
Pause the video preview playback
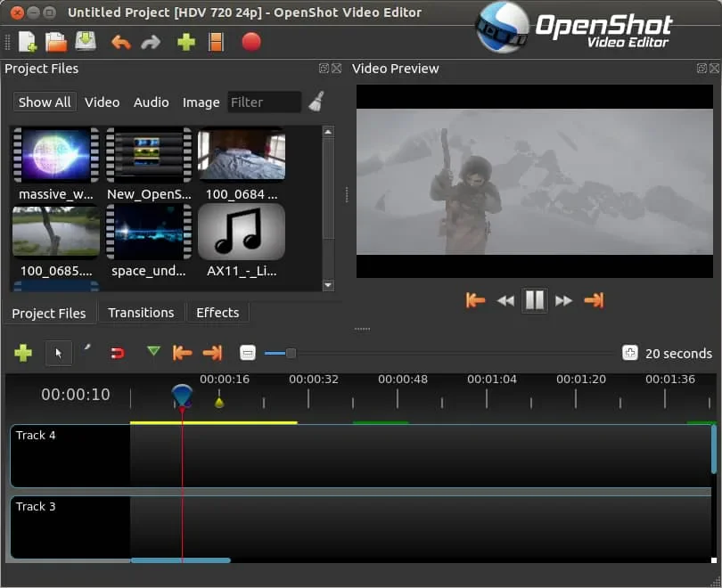535,300
